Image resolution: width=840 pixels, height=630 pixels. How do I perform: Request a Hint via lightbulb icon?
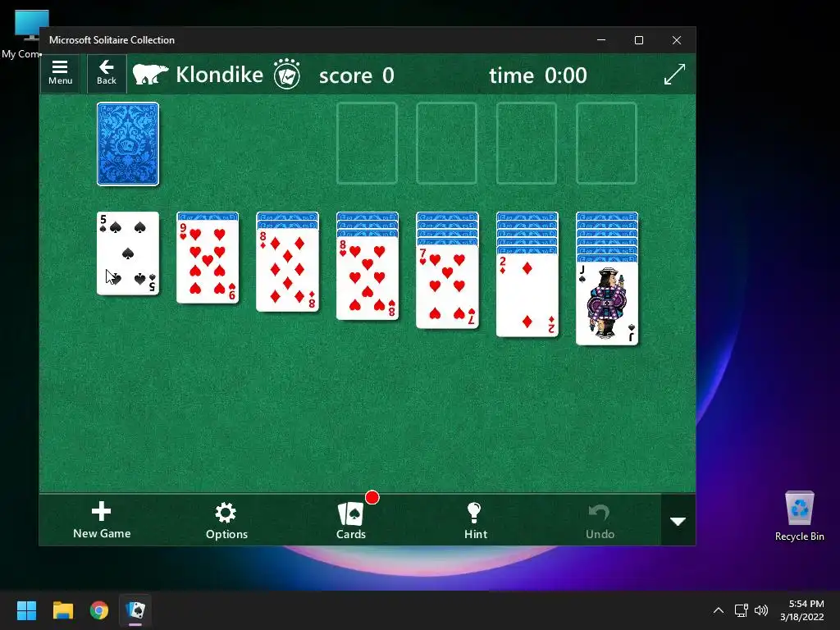click(x=475, y=521)
